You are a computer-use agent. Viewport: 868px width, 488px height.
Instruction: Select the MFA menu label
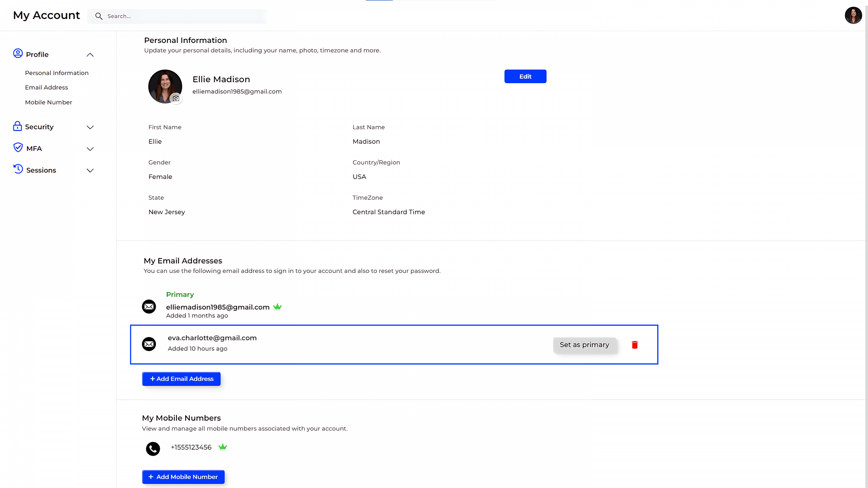34,149
